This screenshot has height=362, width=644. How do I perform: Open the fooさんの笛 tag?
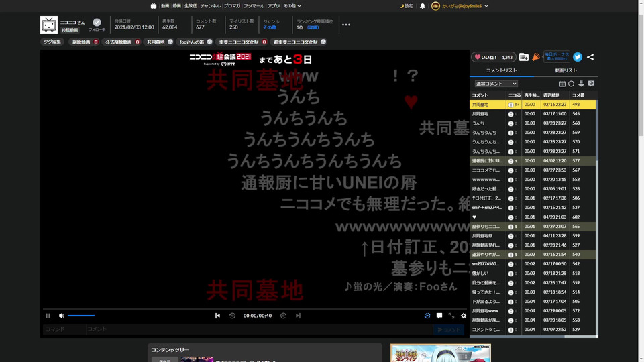(x=192, y=42)
